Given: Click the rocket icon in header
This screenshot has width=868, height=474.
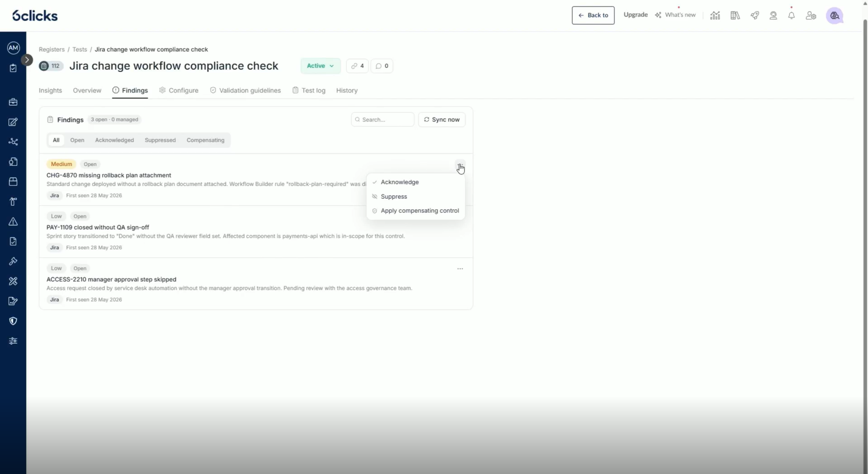Looking at the screenshot, I should pyautogui.click(x=754, y=15).
